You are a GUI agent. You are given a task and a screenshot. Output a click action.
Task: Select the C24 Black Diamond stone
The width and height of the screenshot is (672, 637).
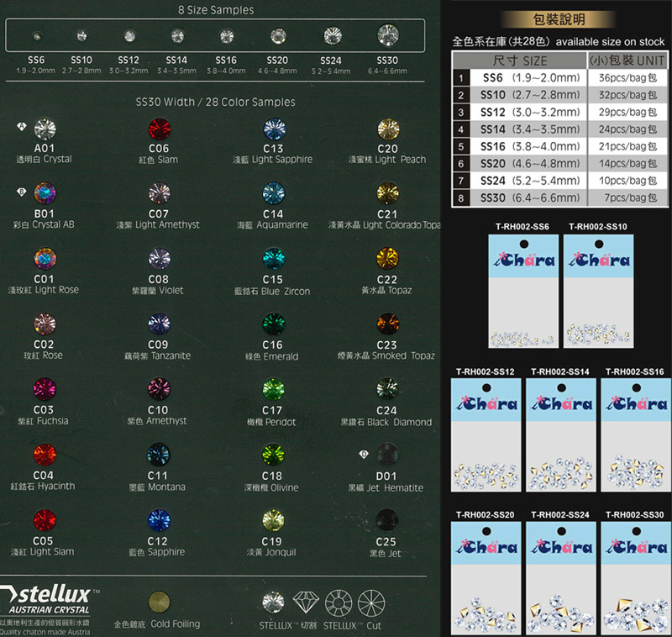(x=387, y=389)
